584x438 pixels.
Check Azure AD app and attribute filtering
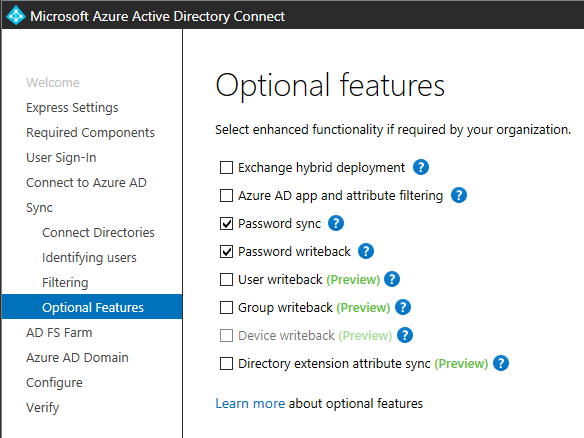(226, 196)
